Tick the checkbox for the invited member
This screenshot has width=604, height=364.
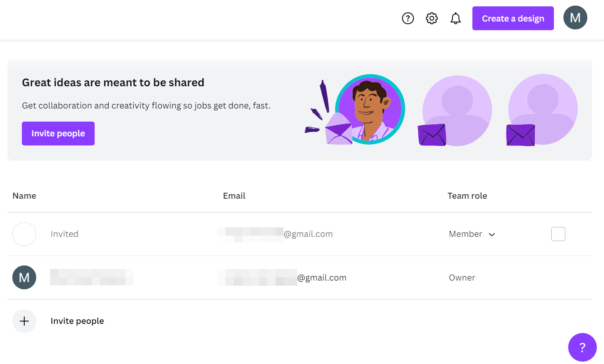[x=558, y=234]
